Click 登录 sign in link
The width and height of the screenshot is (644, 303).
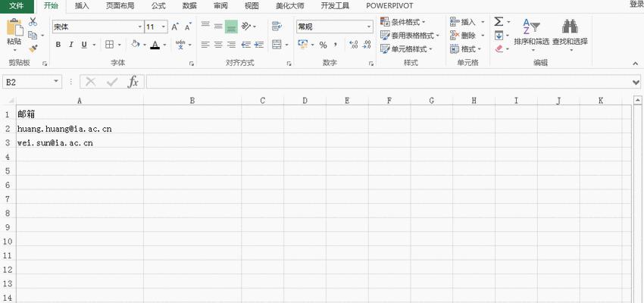[x=636, y=5]
